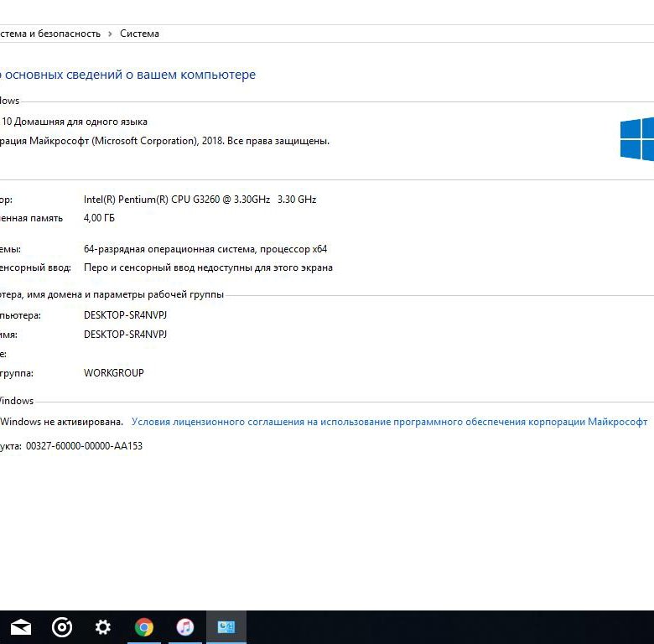Select the Microsoft Corporation 2018 copyright line
This screenshot has height=644, width=654.
(x=164, y=141)
